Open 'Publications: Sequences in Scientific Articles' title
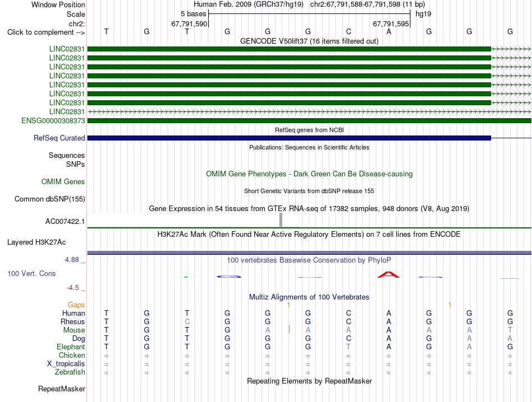Screen dimensions: 532x402 pos(309,147)
